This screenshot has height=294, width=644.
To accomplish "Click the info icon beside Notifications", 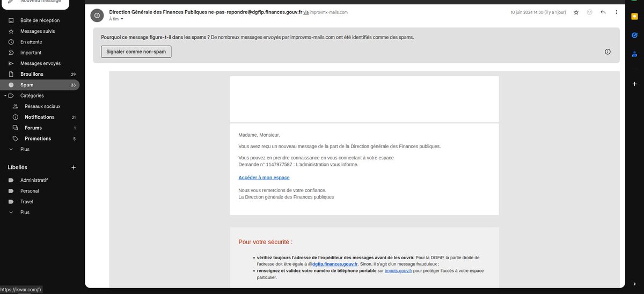I will [15, 117].
